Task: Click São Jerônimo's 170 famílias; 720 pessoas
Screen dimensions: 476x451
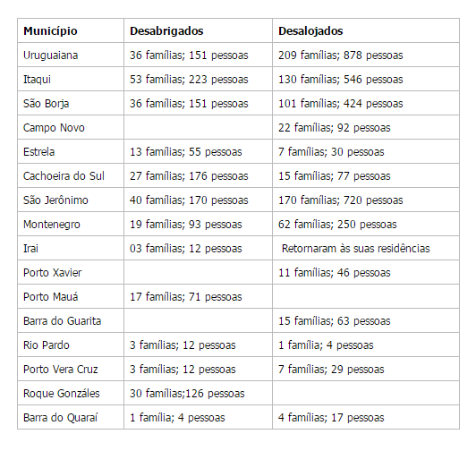Action: (341, 200)
